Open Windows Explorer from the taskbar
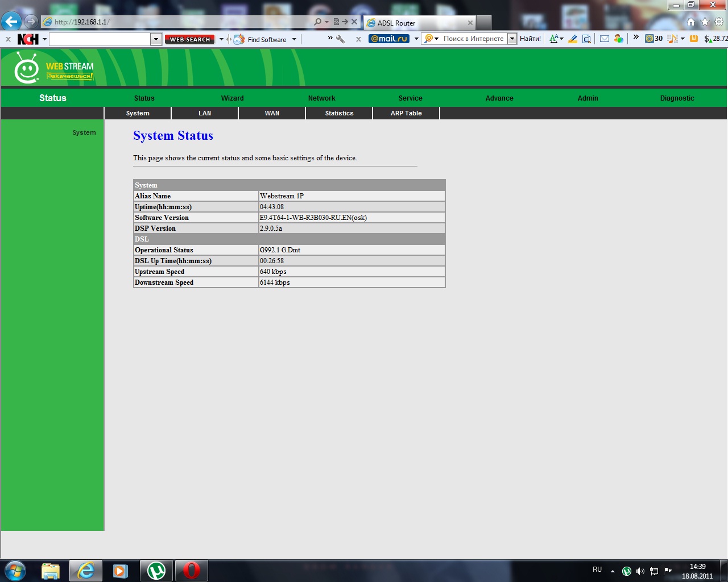 pyautogui.click(x=51, y=571)
